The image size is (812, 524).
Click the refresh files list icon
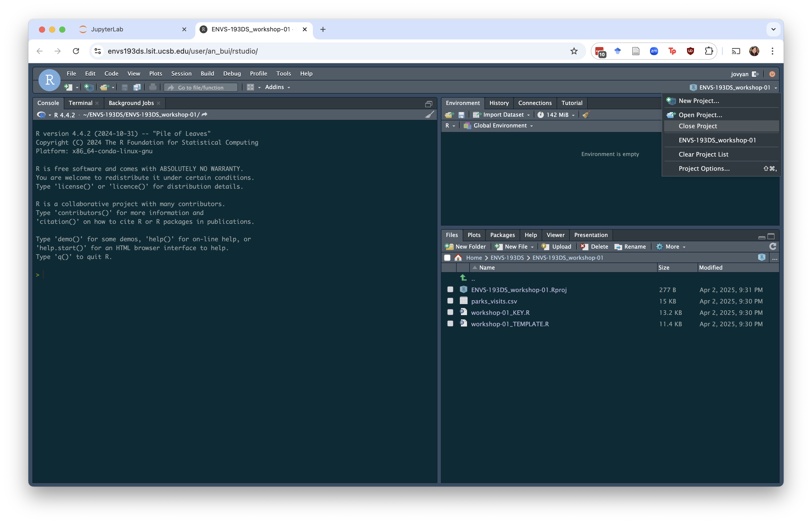click(773, 246)
